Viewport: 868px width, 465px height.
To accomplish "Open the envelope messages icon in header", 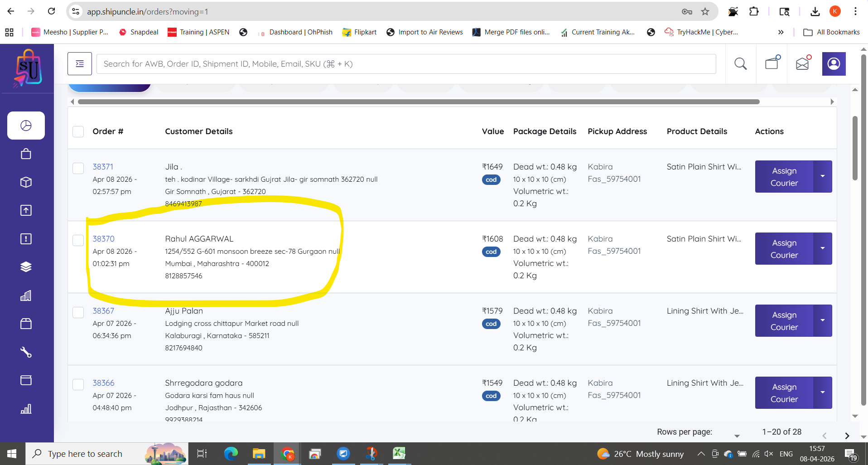I will (803, 63).
